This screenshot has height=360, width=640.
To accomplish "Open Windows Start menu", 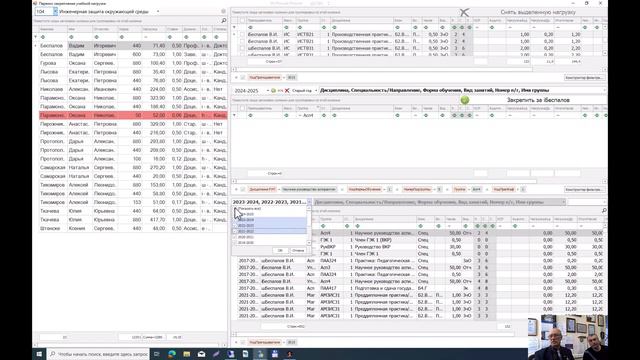I will point(39,354).
